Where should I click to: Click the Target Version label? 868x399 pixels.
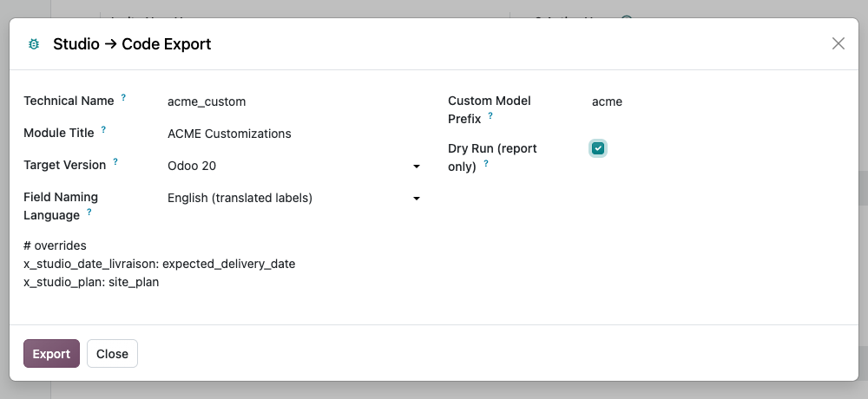pyautogui.click(x=65, y=165)
